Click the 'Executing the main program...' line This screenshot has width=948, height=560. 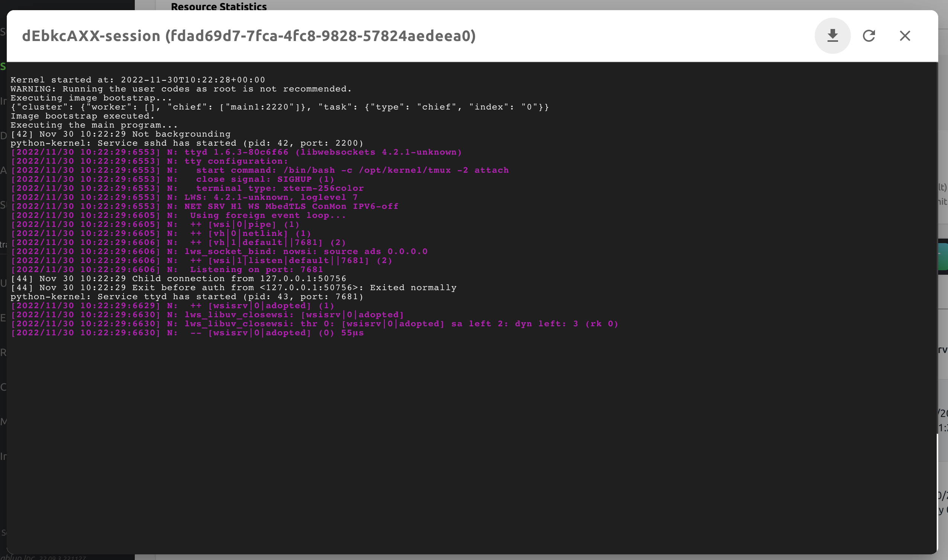point(94,125)
